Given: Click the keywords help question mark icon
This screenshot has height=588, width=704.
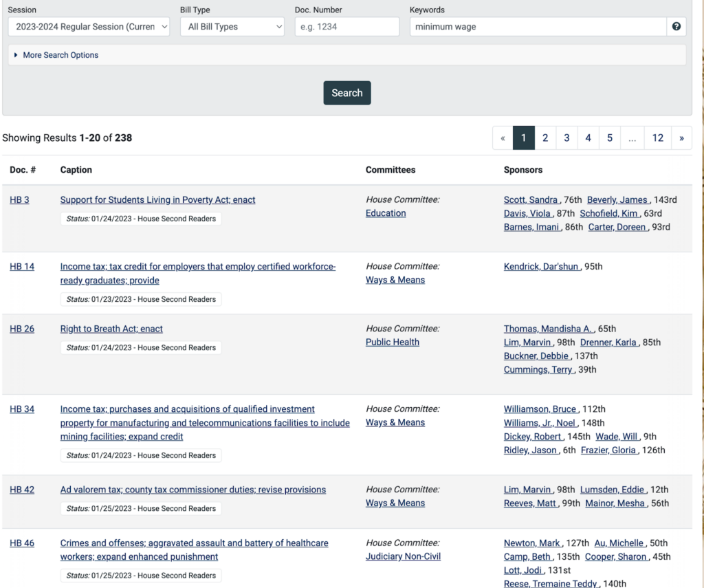Looking at the screenshot, I should [x=676, y=27].
